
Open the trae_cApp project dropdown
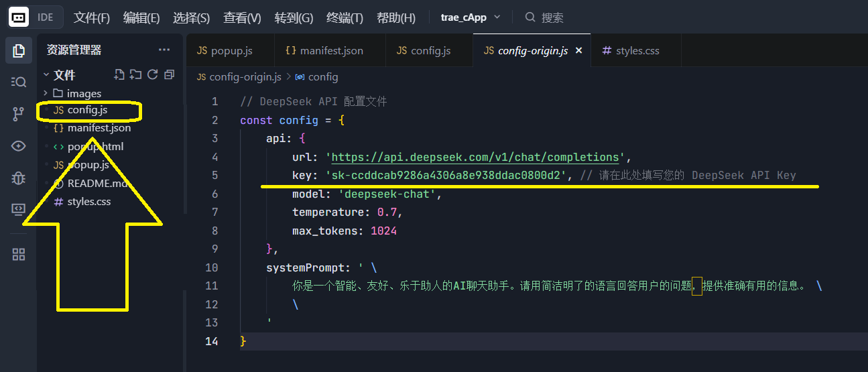pos(471,17)
